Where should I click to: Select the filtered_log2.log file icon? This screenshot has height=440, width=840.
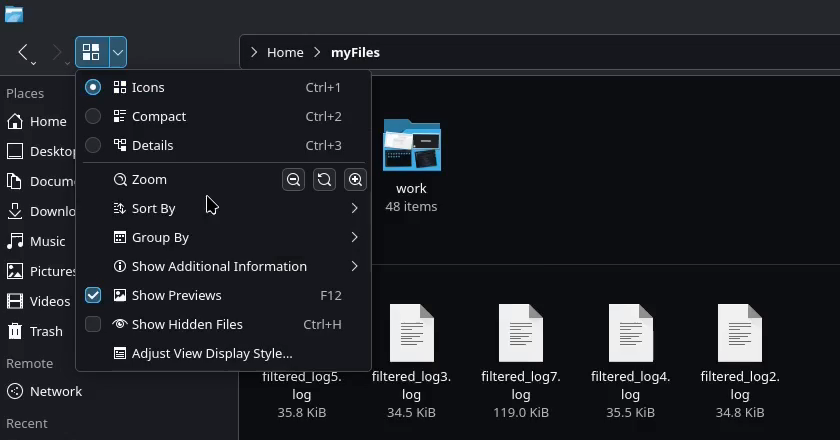tap(740, 333)
